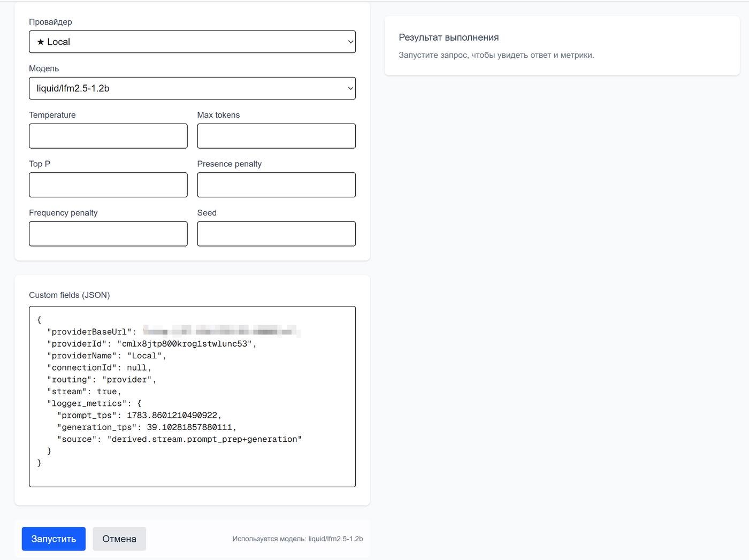Place cursor on the generation_tps line
This screenshot has height=560, width=749.
[147, 427]
